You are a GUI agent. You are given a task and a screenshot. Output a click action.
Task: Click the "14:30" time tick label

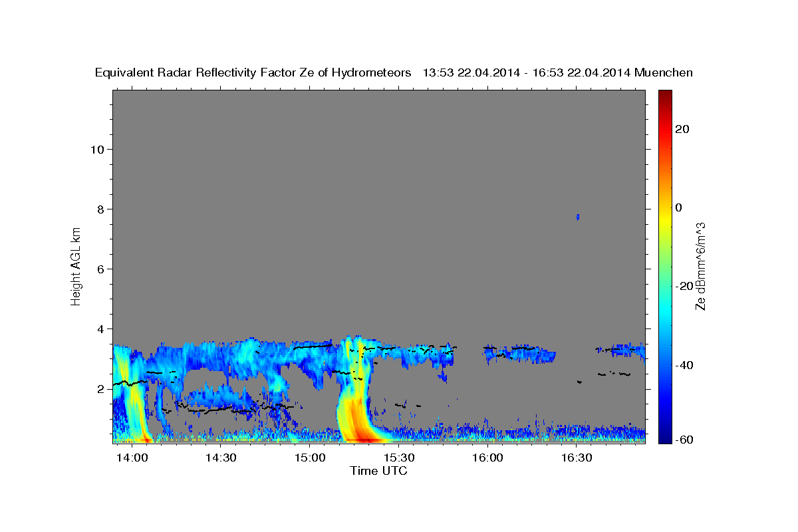point(221,458)
